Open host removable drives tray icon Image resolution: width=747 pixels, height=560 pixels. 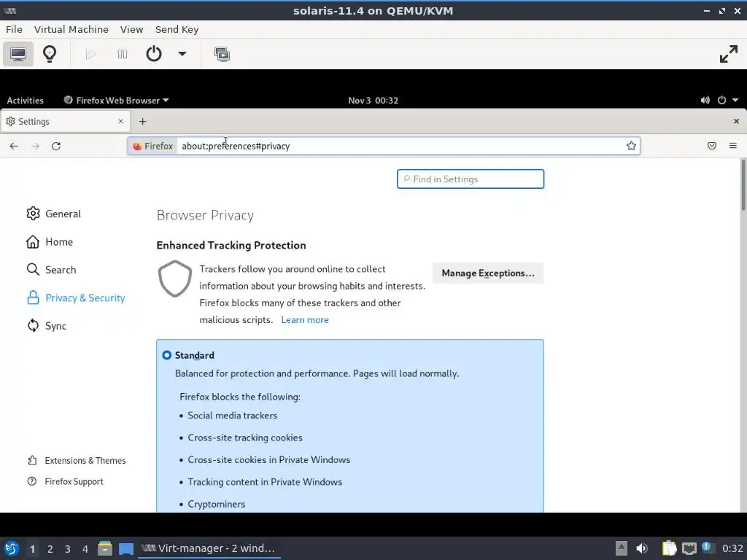pos(622,548)
